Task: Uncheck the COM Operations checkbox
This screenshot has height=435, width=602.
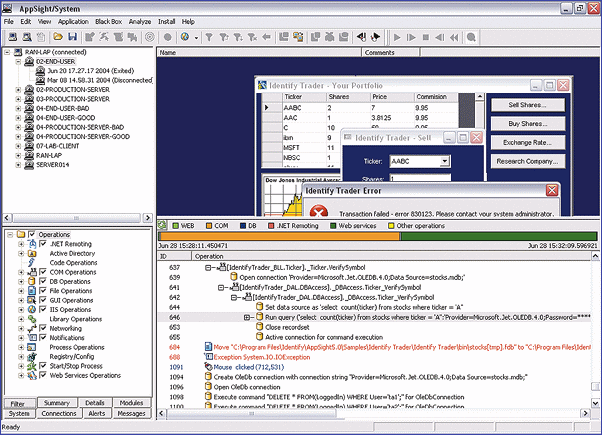Action: tap(43, 272)
